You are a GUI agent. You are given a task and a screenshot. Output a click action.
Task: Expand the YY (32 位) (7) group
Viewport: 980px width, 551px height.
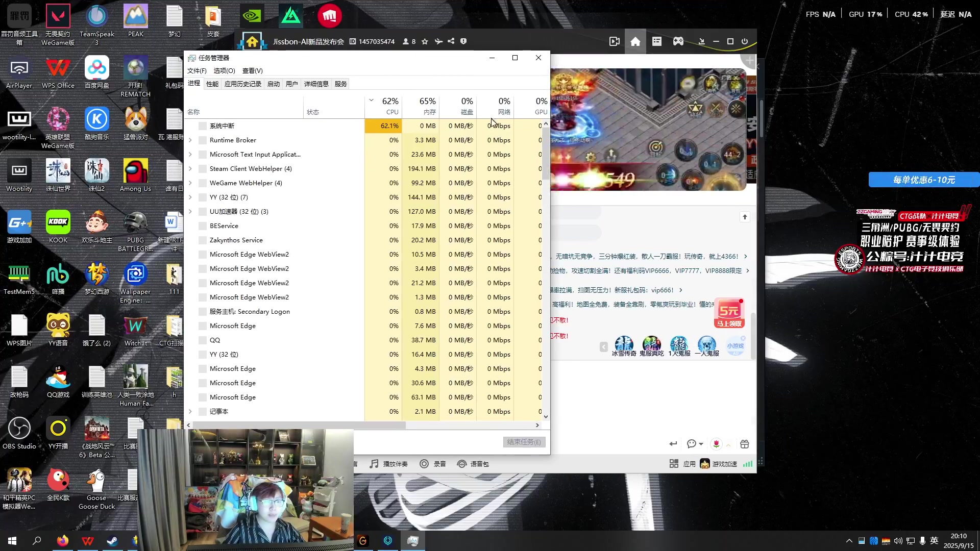(x=190, y=197)
